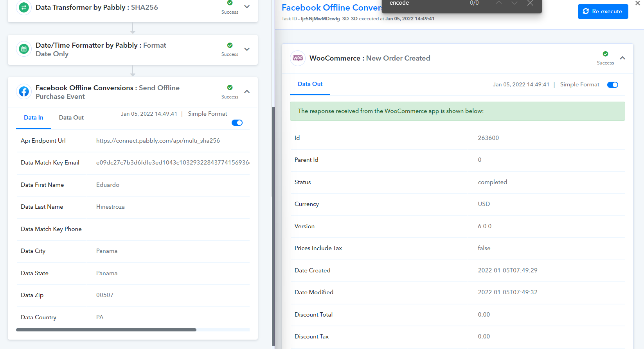The width and height of the screenshot is (644, 349).
Task: Click the Discount Total value '0.00'
Action: (x=484, y=315)
